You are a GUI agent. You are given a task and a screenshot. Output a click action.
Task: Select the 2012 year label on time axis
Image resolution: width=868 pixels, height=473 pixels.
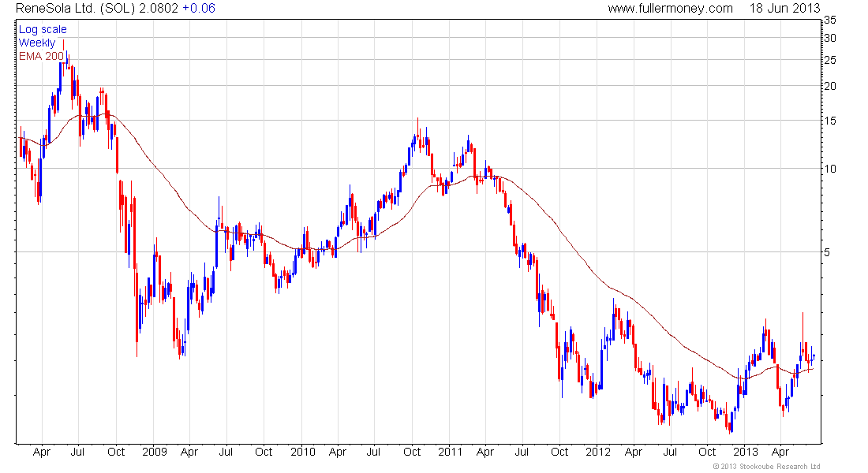(x=598, y=452)
